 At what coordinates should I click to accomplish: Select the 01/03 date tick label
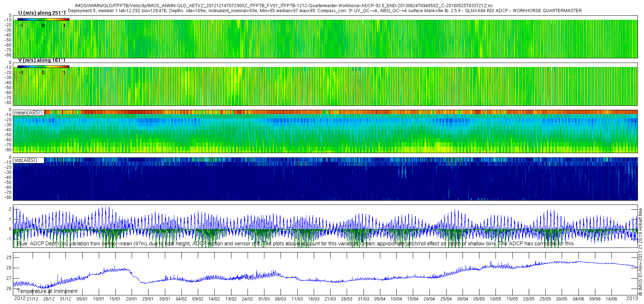pos(264,299)
